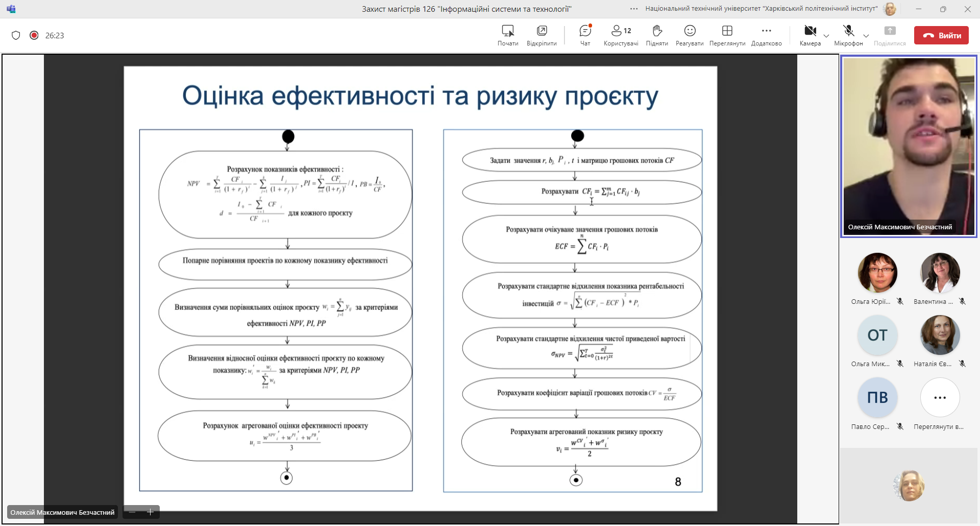Select Ольга Юрії... participant avatar
This screenshot has height=526, width=980.
(877, 273)
